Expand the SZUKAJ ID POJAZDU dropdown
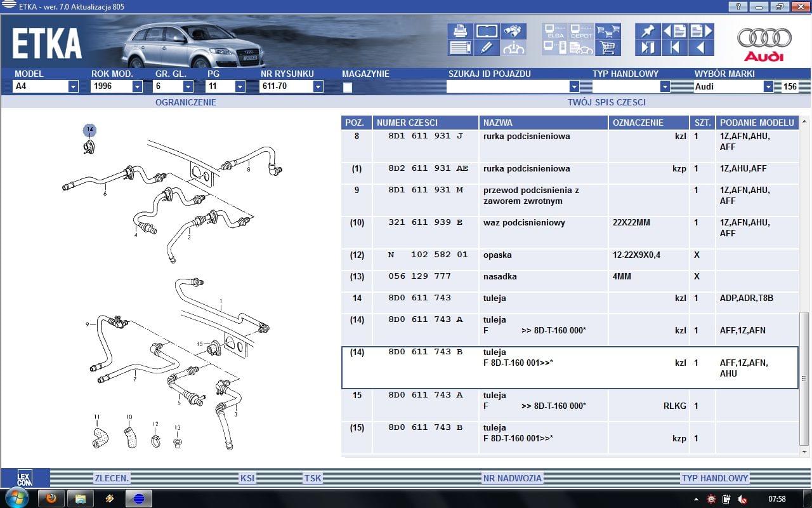 (574, 86)
